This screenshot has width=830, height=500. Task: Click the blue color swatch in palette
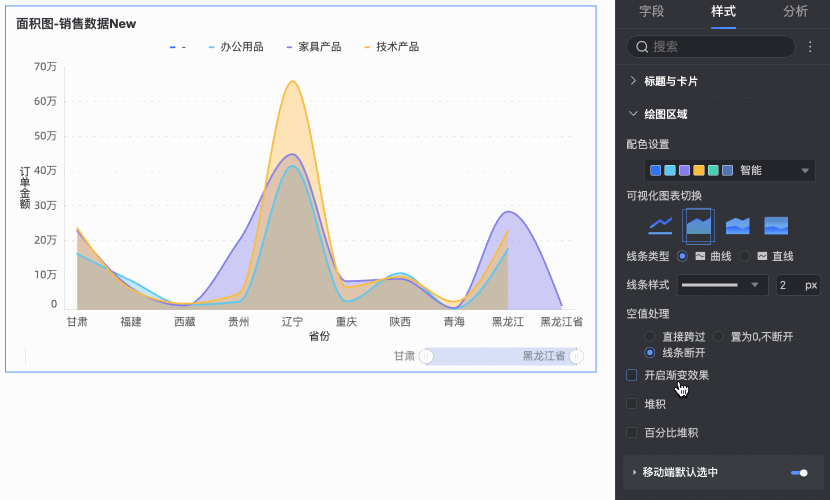tap(655, 170)
